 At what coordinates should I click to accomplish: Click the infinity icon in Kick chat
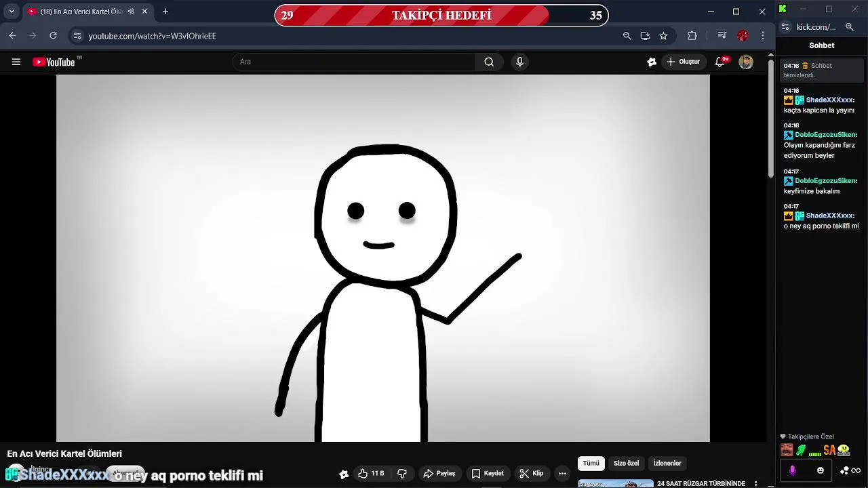[x=856, y=470]
